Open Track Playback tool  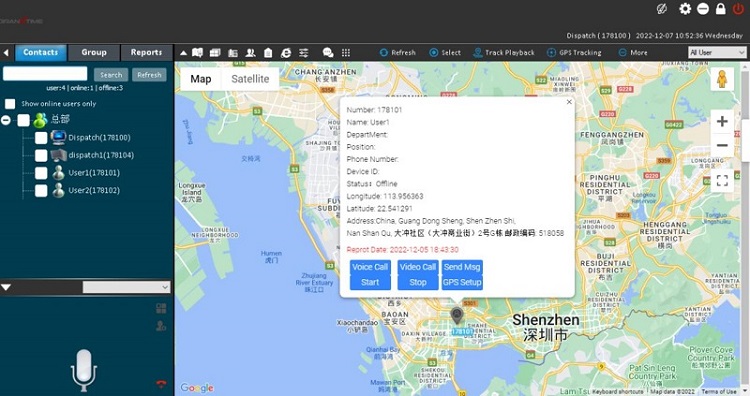(x=504, y=53)
